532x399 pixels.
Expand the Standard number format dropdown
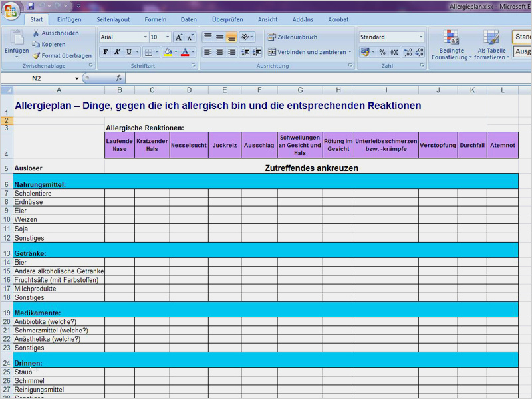[x=420, y=37]
